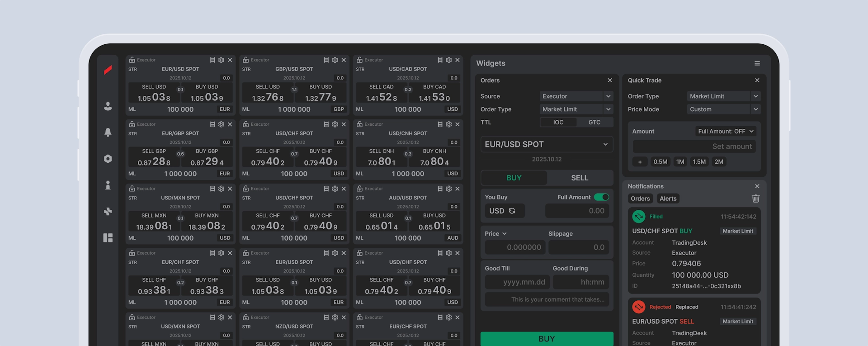
Task: Click save icon on USD/CAD SPOT tile
Action: (440, 60)
